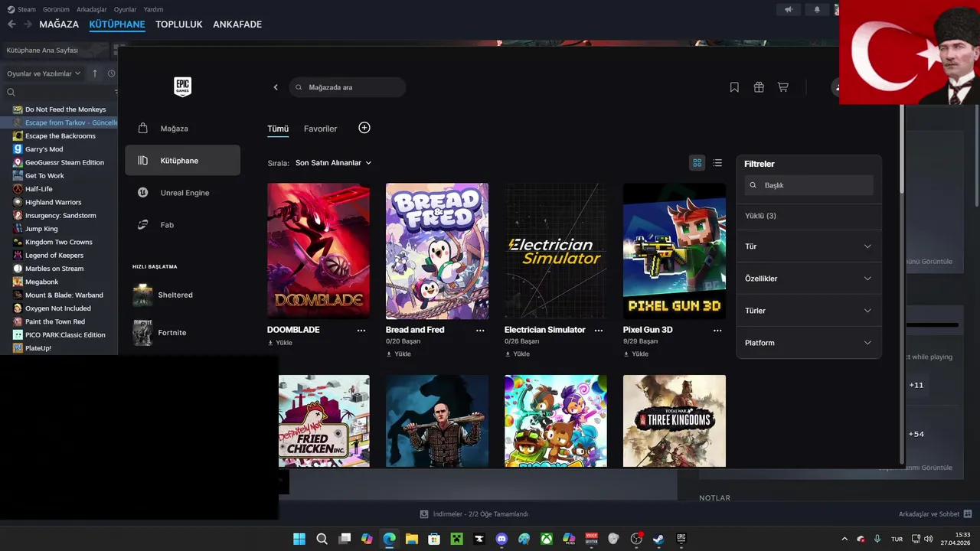This screenshot has width=980, height=551.
Task: Open Electrician Simulator three-dot options menu
Action: pos(599,331)
